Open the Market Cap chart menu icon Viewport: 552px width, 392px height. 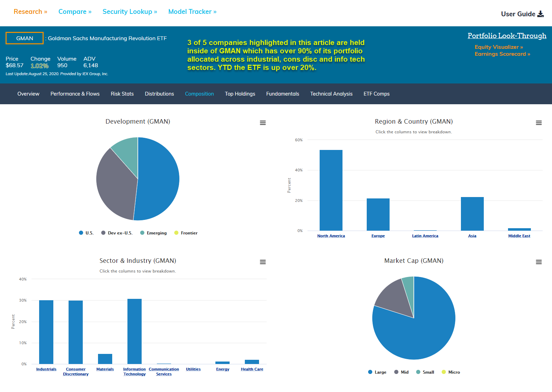tap(539, 262)
